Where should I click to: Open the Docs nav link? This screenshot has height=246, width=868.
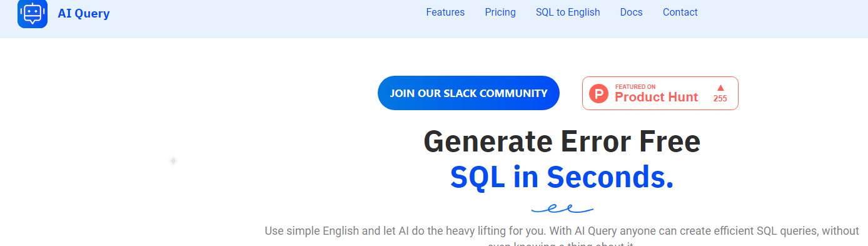(631, 13)
